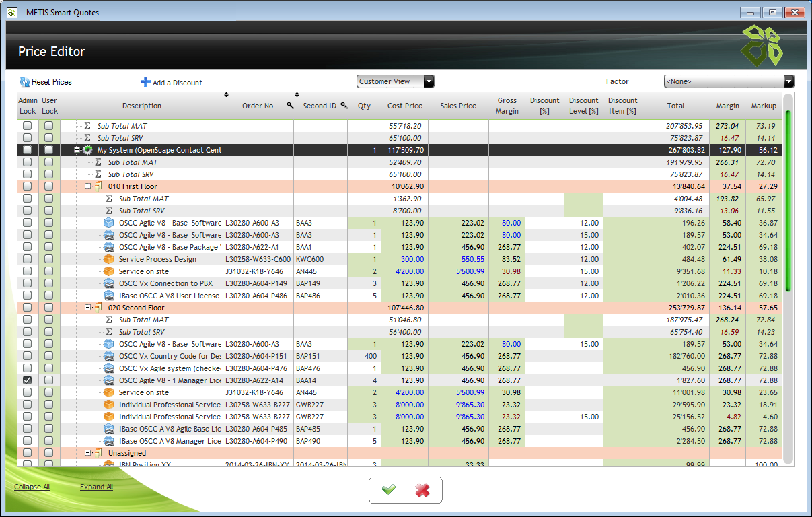Click the sigma icon of 010 First Floor Sub Total MAT
This screenshot has height=517, width=812.
pyautogui.click(x=109, y=199)
